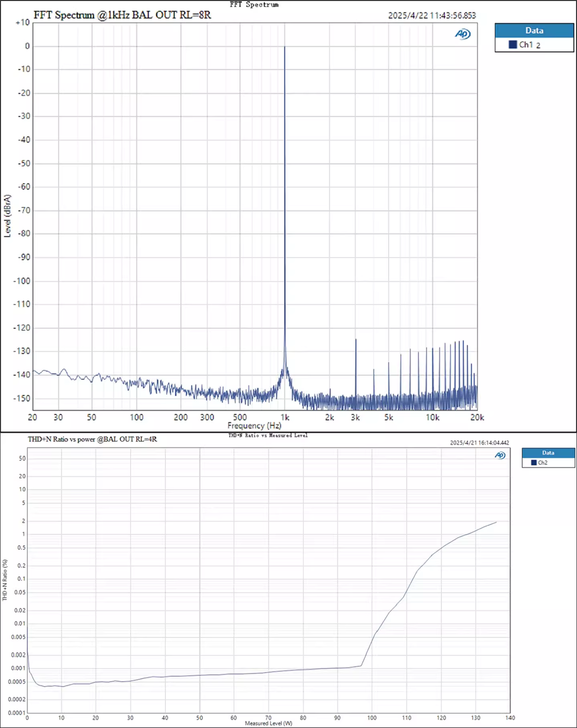The width and height of the screenshot is (577, 728).
Task: Click the 'Level (dBrA)' vertical axis label
Action: [7, 216]
